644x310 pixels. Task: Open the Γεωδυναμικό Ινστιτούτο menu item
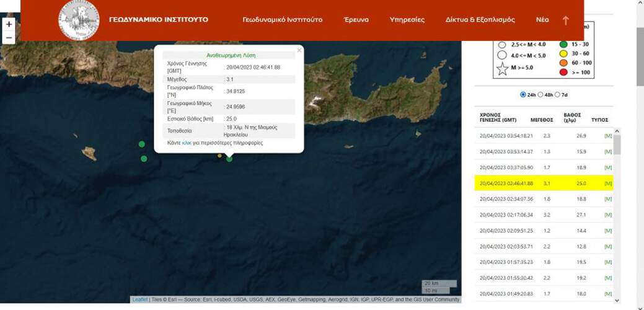pyautogui.click(x=282, y=20)
